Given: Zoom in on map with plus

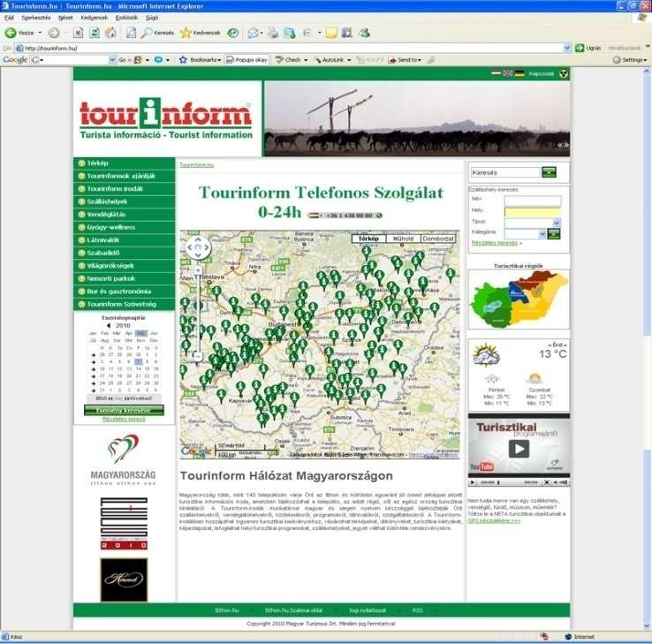Looking at the screenshot, I should tap(198, 270).
